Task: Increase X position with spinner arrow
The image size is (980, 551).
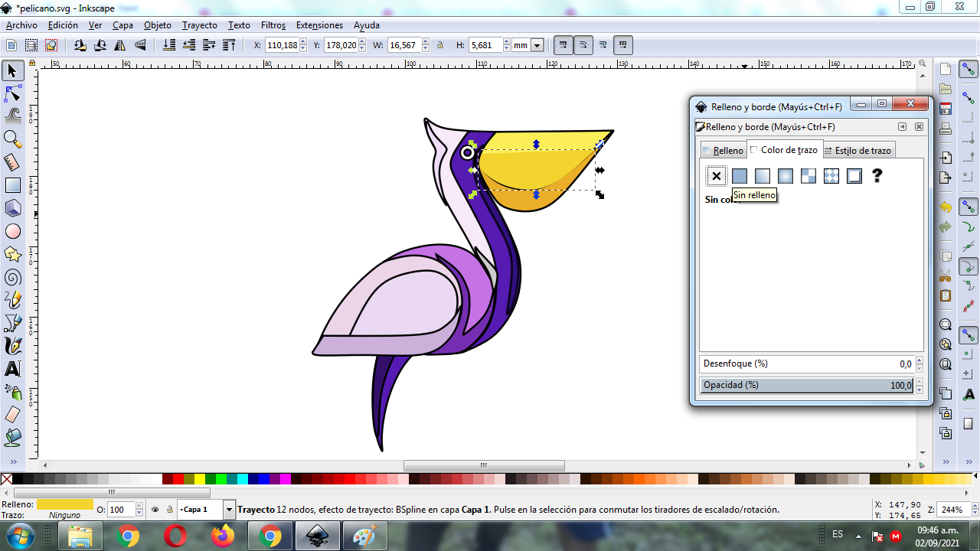Action: pyautogui.click(x=303, y=42)
